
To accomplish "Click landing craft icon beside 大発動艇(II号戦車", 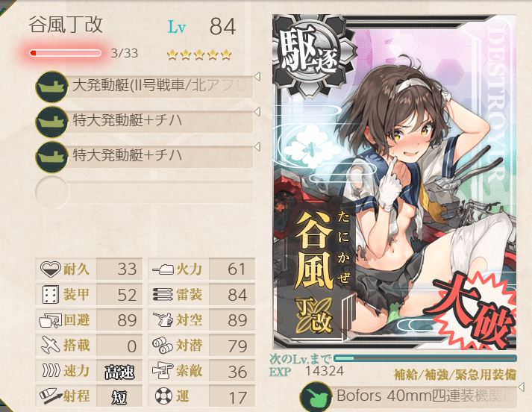I will click(51, 87).
